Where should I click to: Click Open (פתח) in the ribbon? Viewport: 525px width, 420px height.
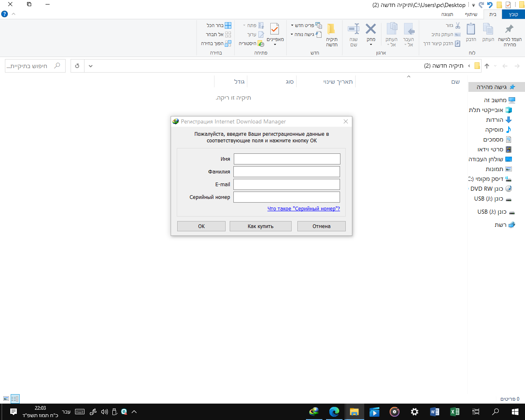253,25
